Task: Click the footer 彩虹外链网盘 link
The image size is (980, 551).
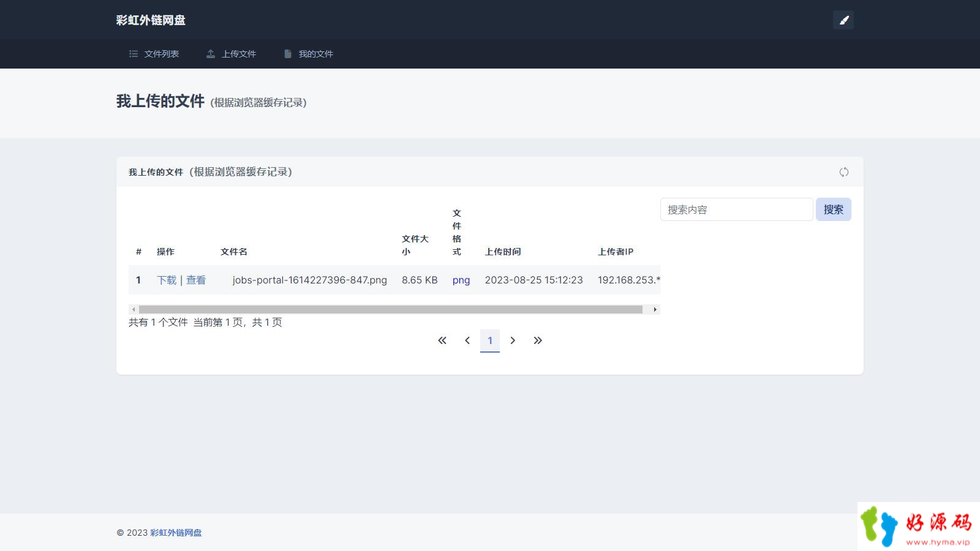Action: point(176,533)
